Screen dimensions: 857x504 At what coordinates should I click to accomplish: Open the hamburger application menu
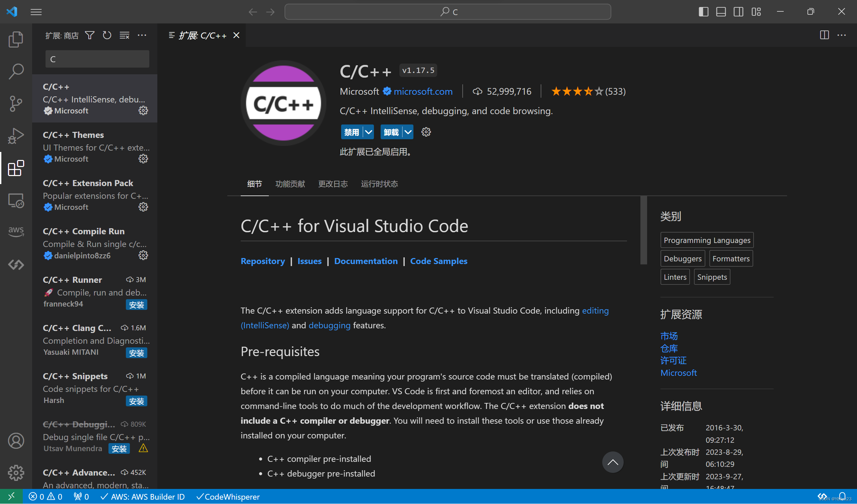36,12
